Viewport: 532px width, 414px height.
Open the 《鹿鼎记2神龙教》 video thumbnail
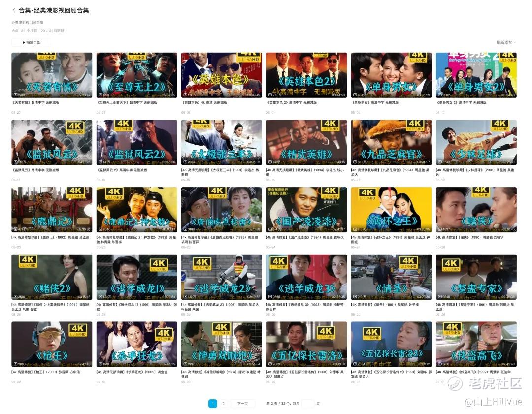click(137, 210)
